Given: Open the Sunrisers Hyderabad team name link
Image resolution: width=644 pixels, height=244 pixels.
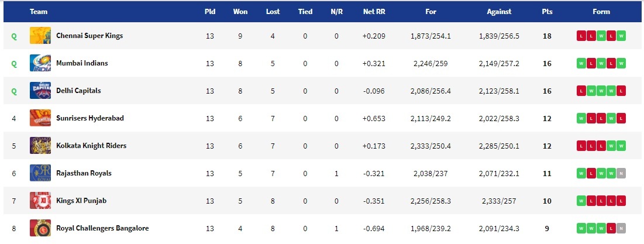Looking at the screenshot, I should tap(90, 118).
